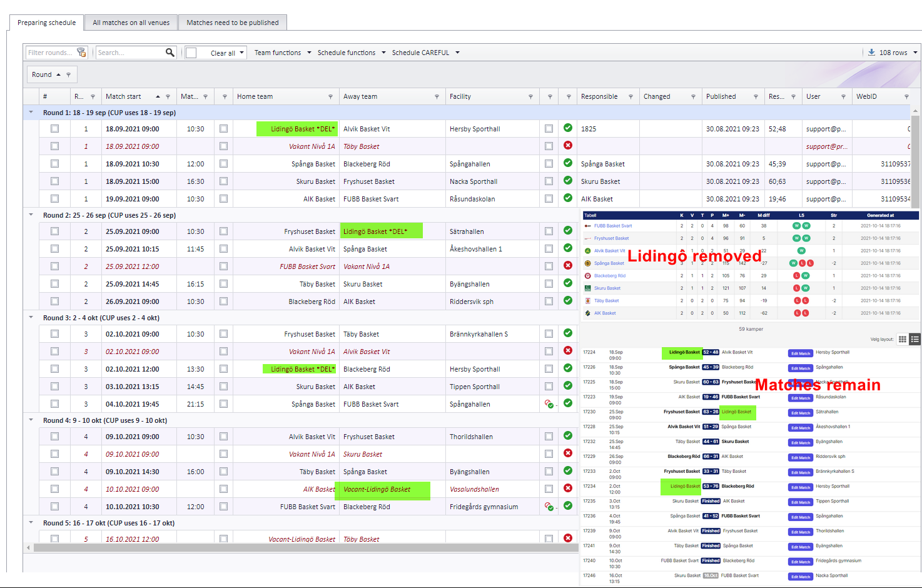
Task: Switch to Matches need to be published tab
Action: 233,23
